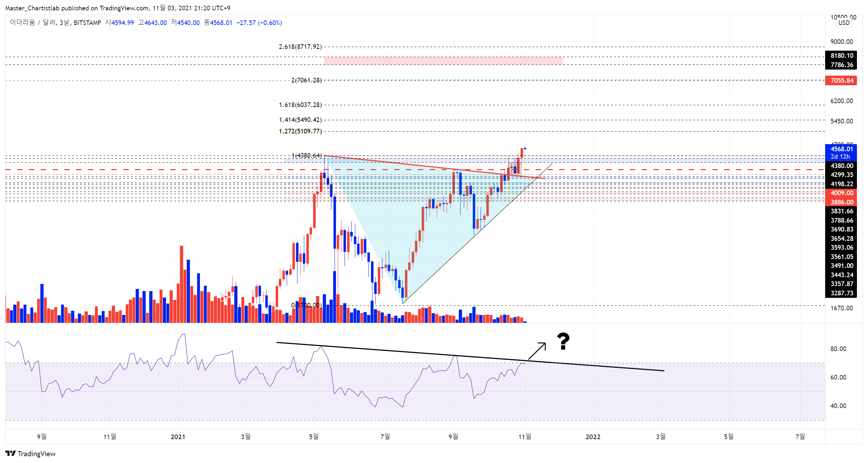Click the 4299.35 price axis label
Image resolution: width=868 pixels, height=463 pixels.
841,175
